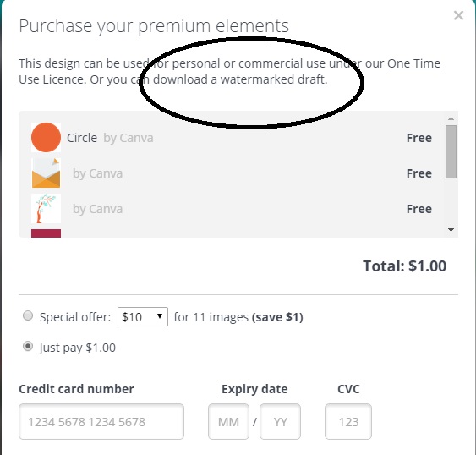Open the $10 special offer dropdown
This screenshot has height=455, width=476.
point(143,317)
